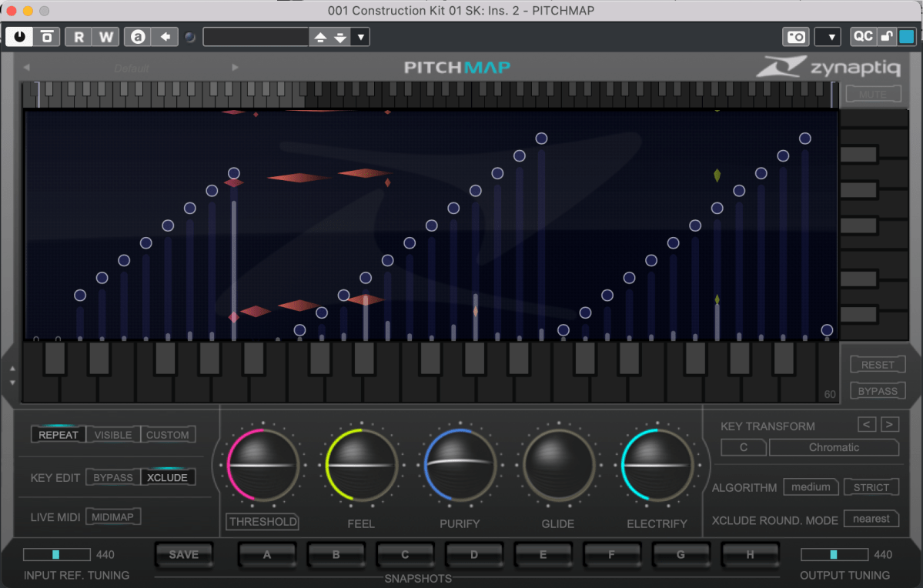This screenshot has height=588, width=923.
Task: Load next preset with down arrow icon
Action: tap(339, 37)
